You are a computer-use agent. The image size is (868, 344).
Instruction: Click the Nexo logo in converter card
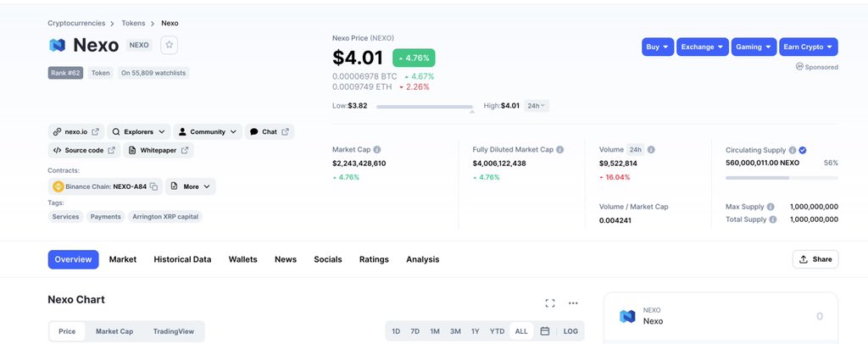(627, 316)
